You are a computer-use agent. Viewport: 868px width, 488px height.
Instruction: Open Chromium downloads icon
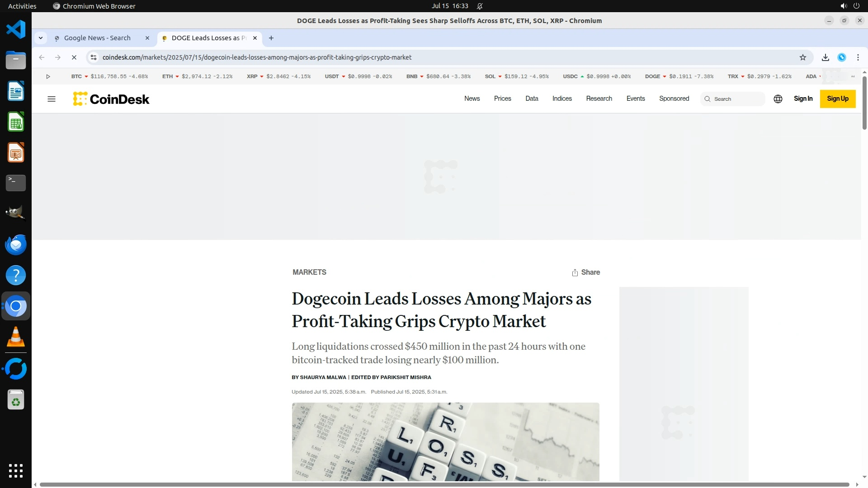(x=826, y=57)
